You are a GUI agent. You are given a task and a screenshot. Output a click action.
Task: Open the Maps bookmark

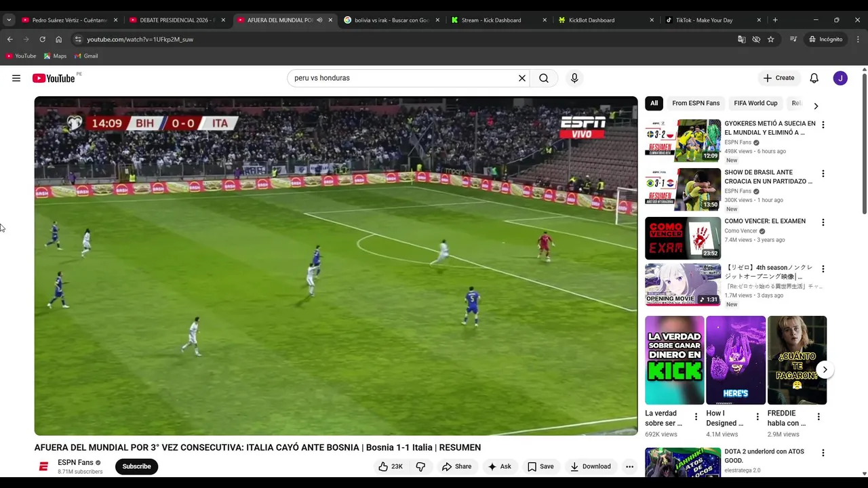[56, 56]
